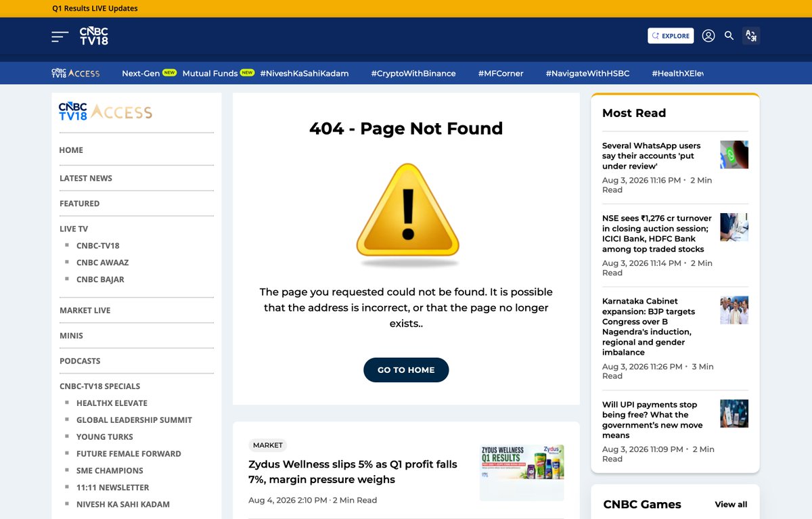Click the WhatsApp story thumbnail
Image resolution: width=812 pixels, height=519 pixels.
coord(734,154)
